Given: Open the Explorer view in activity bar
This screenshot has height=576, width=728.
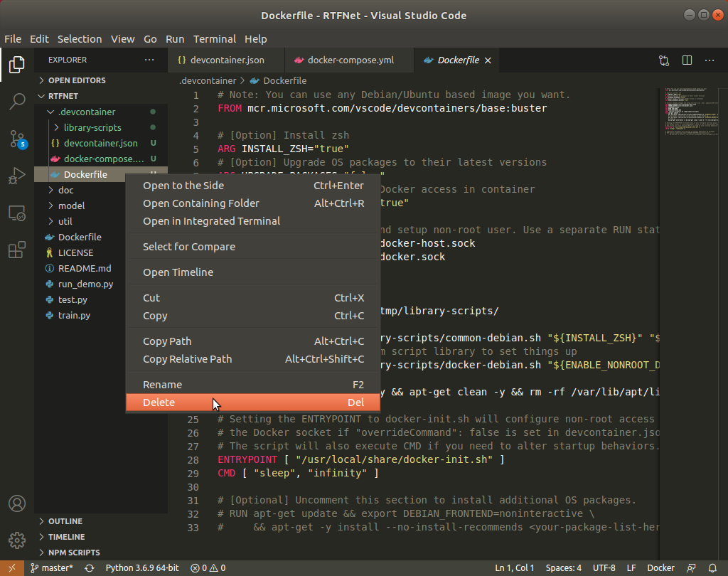Looking at the screenshot, I should click(17, 65).
